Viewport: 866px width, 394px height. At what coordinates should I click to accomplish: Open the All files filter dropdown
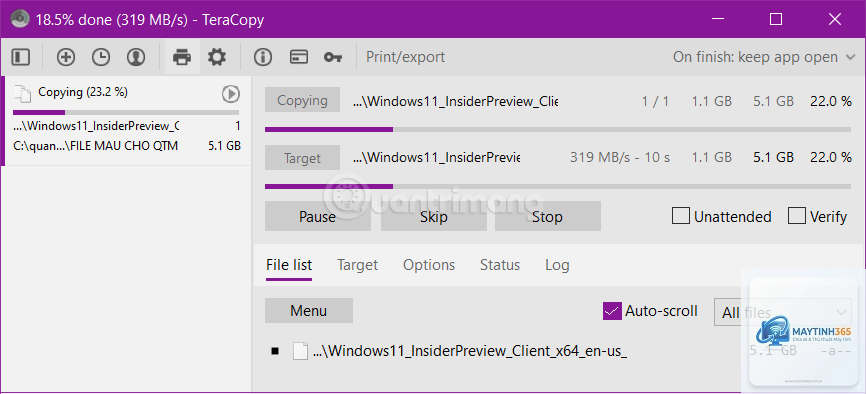pos(782,313)
